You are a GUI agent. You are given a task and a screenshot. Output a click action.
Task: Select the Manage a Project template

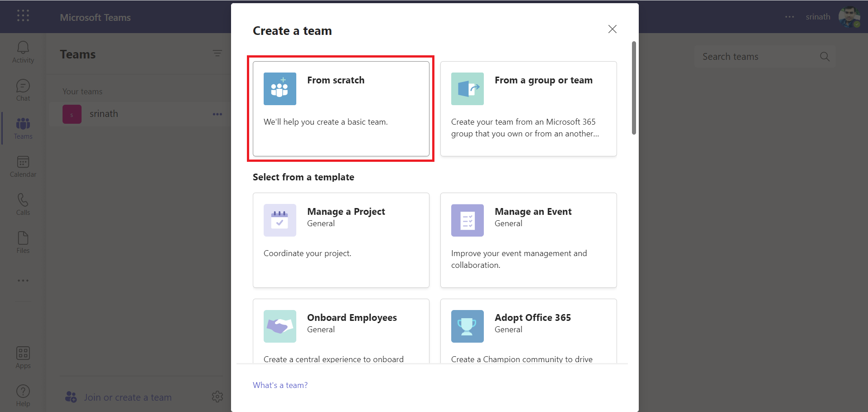341,240
